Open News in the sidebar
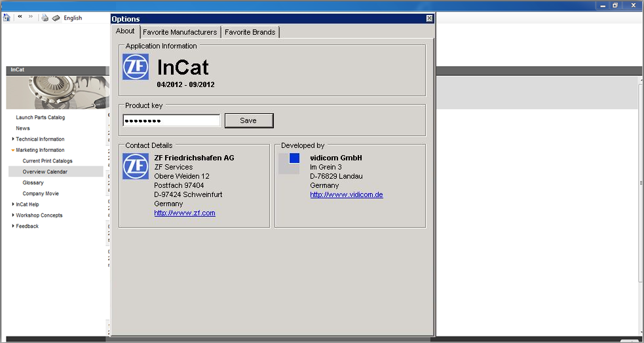 click(22, 128)
